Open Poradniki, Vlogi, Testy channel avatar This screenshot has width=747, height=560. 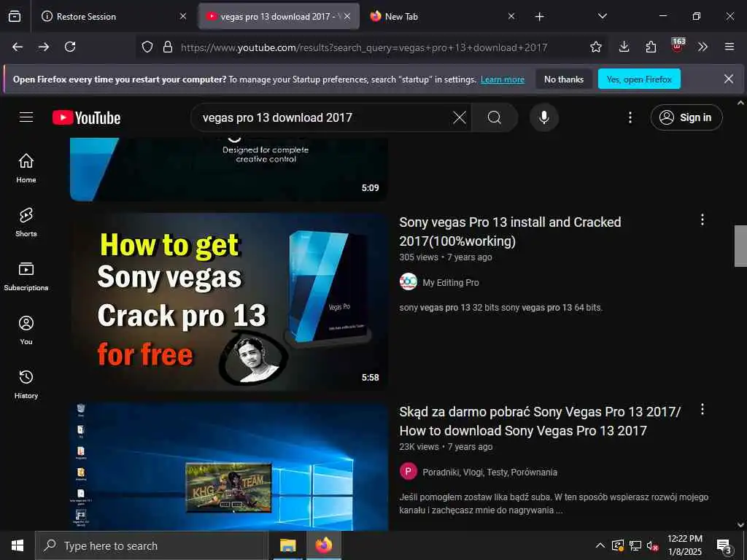pos(409,472)
